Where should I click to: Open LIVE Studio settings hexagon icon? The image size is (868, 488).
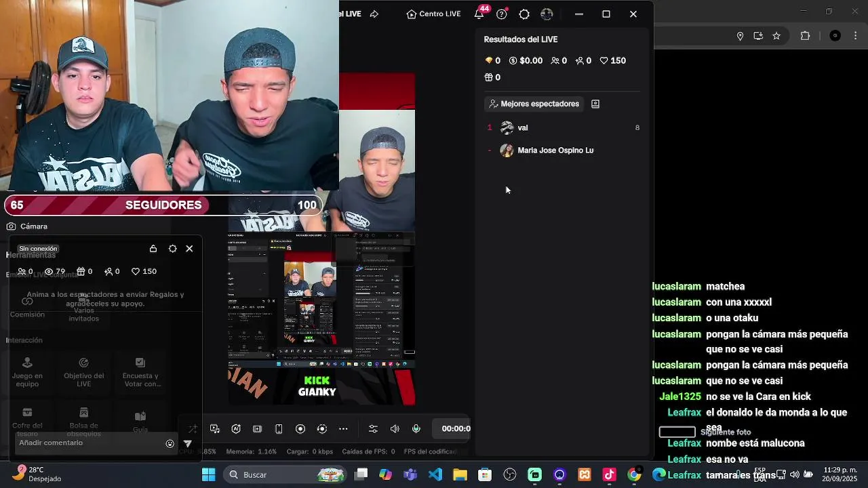tap(524, 14)
